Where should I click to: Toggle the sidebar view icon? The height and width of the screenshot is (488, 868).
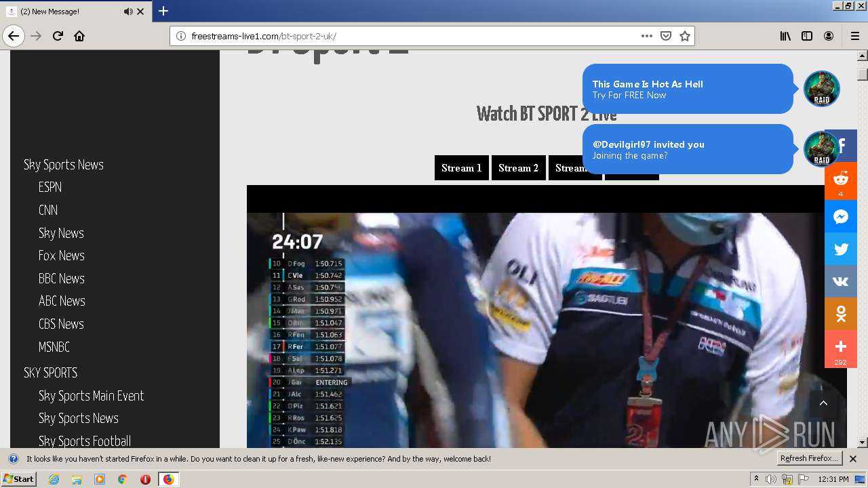(x=807, y=36)
